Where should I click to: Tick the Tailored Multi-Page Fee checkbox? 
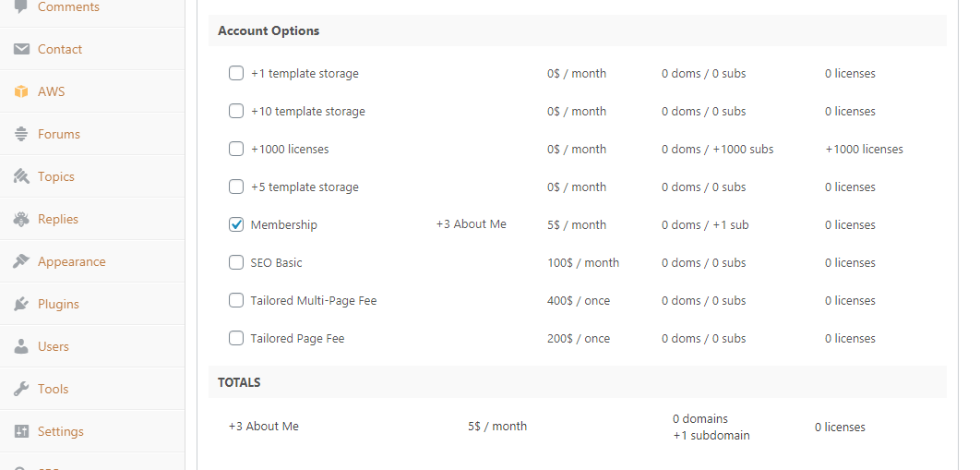tap(235, 301)
